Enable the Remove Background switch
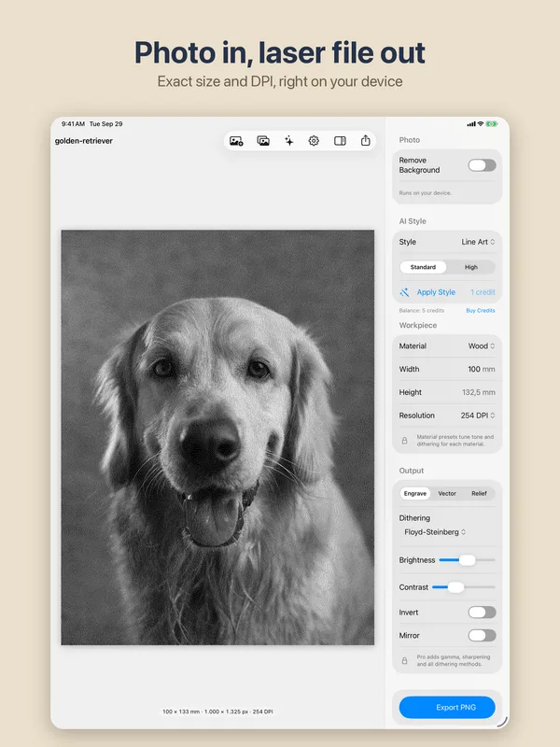Screen dimensions: 560x747 pos(482,165)
